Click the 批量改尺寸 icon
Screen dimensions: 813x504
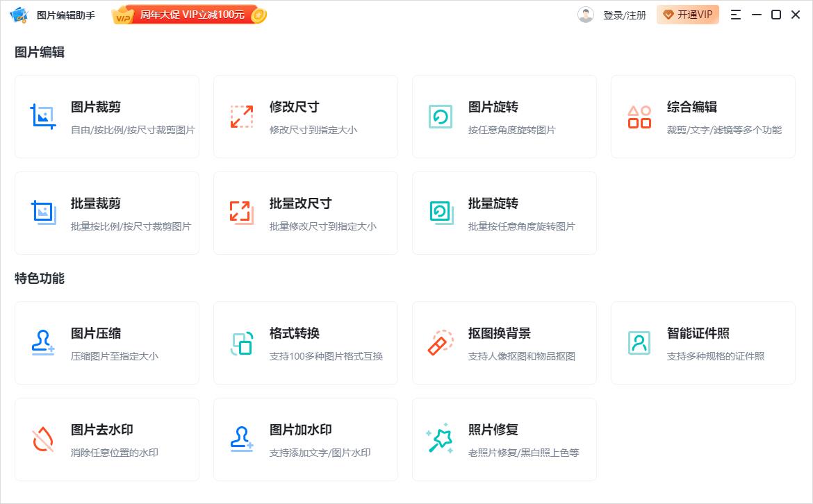(242, 213)
